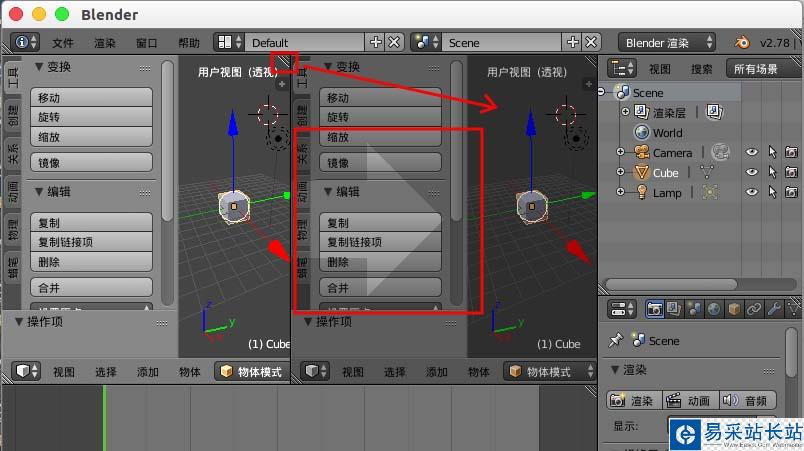804x451 pixels.
Task: Open 添加 menu in left 3D view header
Action: coord(147,372)
